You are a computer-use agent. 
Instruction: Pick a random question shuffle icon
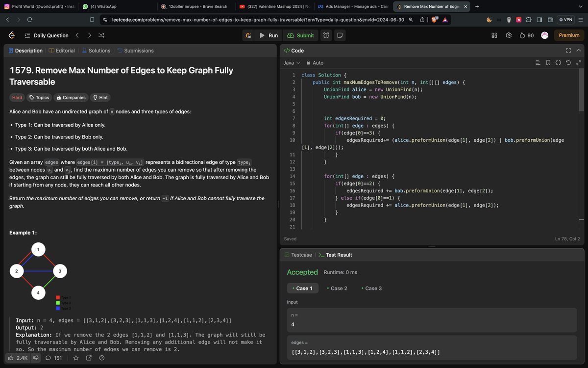(x=101, y=35)
